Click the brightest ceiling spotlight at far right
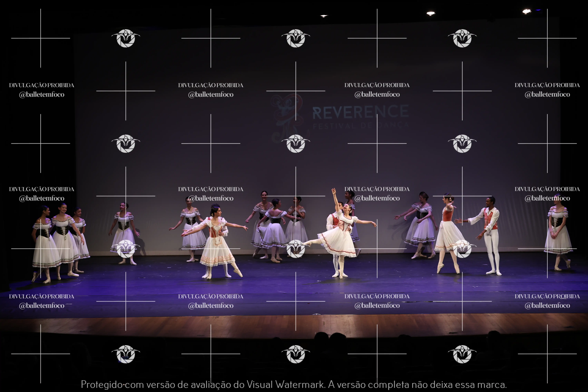Screen dimensions: 588x392 (526, 11)
